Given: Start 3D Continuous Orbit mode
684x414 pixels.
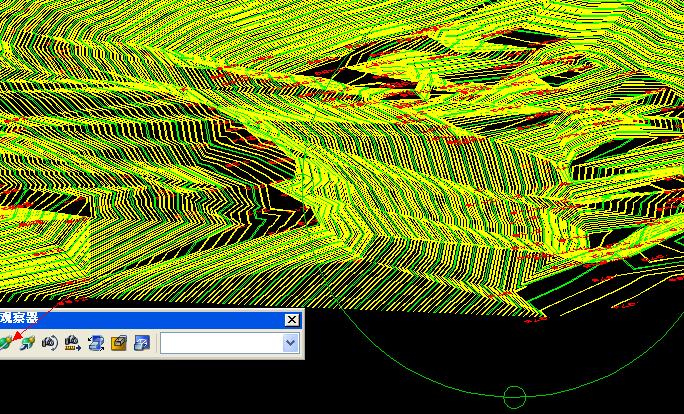Looking at the screenshot, I should [27, 343].
